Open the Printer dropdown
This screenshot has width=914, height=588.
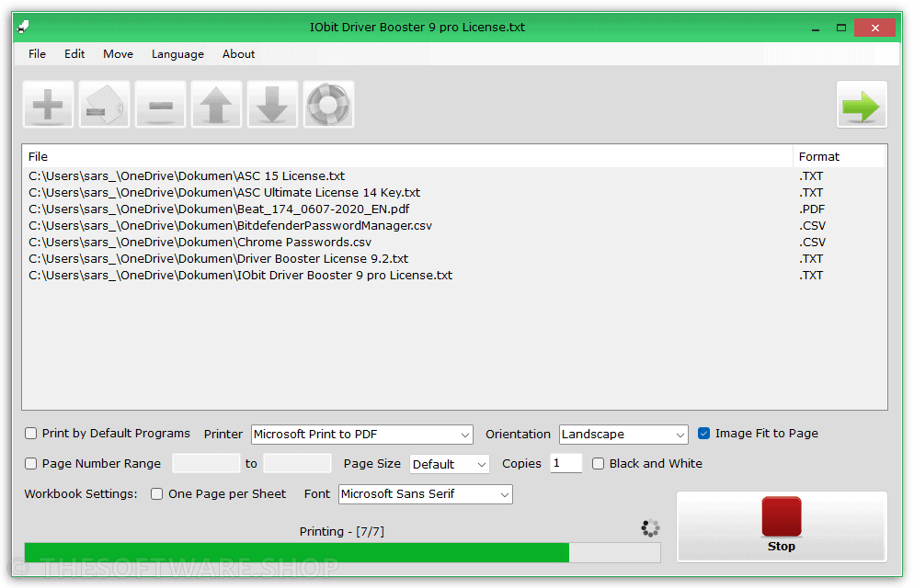[362, 435]
